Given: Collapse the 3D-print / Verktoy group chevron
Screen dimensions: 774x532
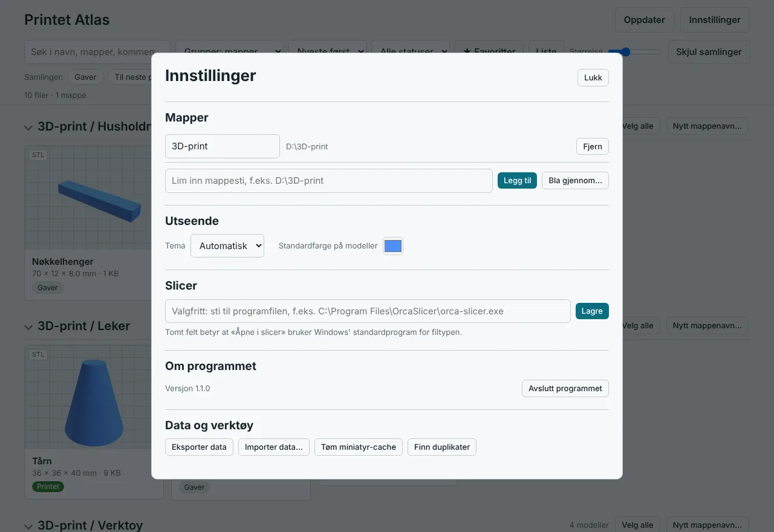Looking at the screenshot, I should coord(28,526).
